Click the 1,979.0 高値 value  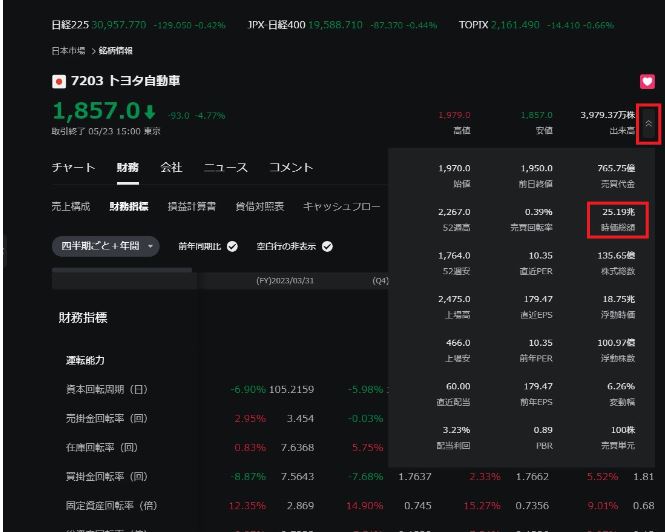point(454,115)
